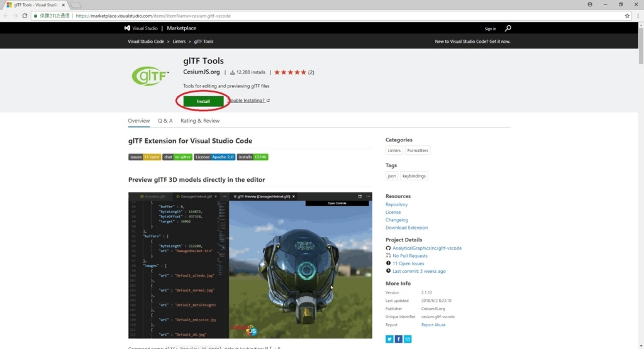The height and width of the screenshot is (349, 644).
Task: Bookmark page with star icon
Action: tap(627, 16)
